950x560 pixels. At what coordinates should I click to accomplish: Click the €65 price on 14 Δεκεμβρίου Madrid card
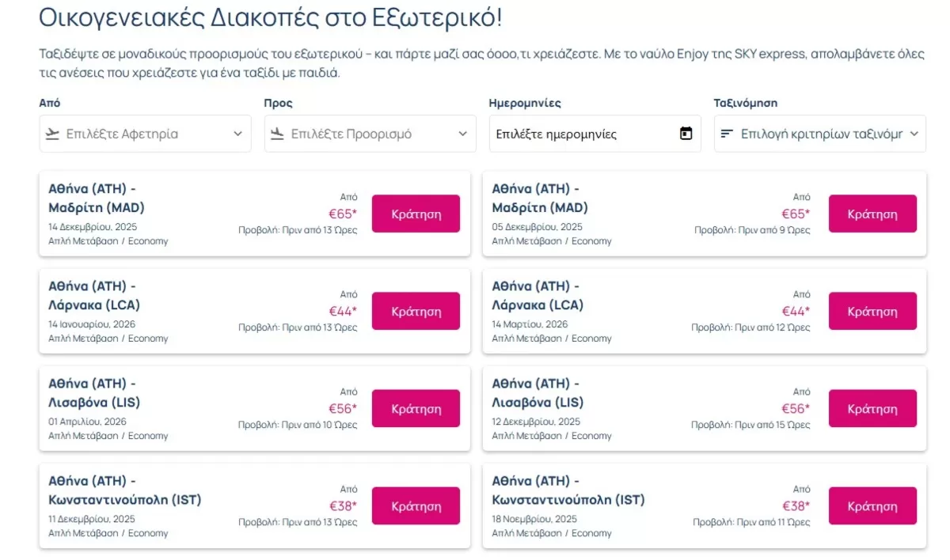pyautogui.click(x=343, y=214)
